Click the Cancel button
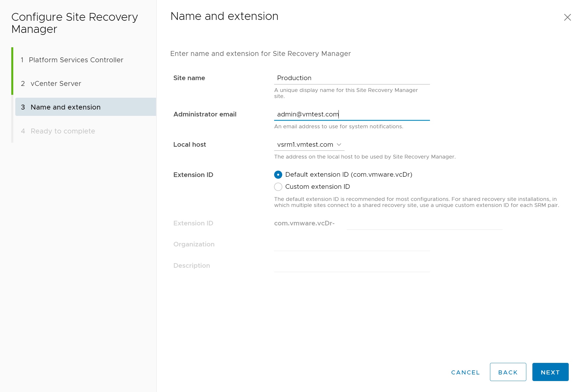 (465, 372)
